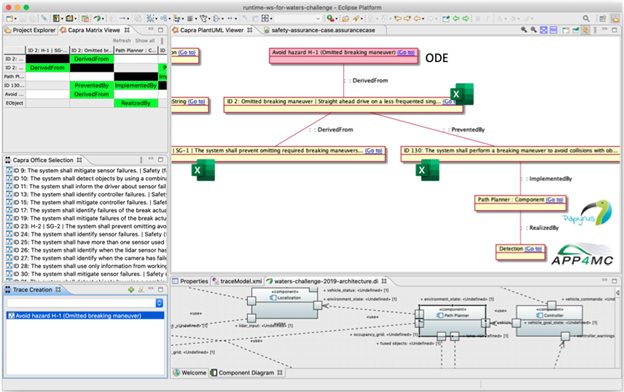The height and width of the screenshot is (392, 624).
Task: Click the green plus Create Trace icon
Action: click(x=131, y=290)
